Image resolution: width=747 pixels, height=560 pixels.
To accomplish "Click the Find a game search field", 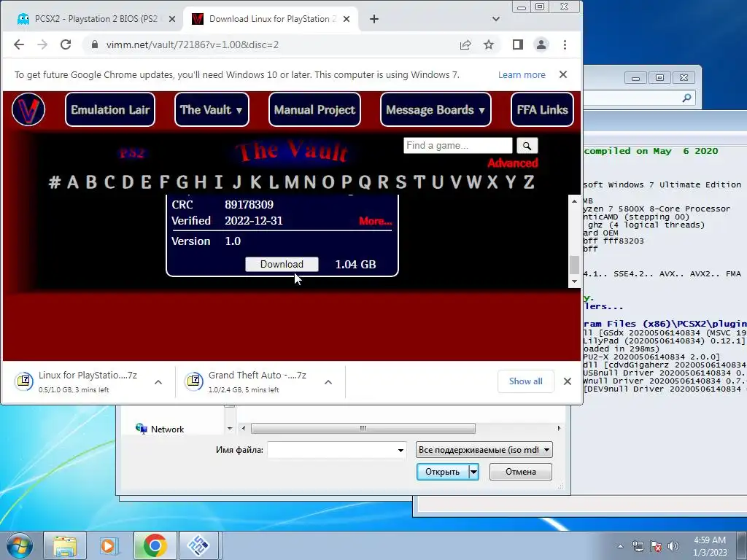I will pos(458,146).
